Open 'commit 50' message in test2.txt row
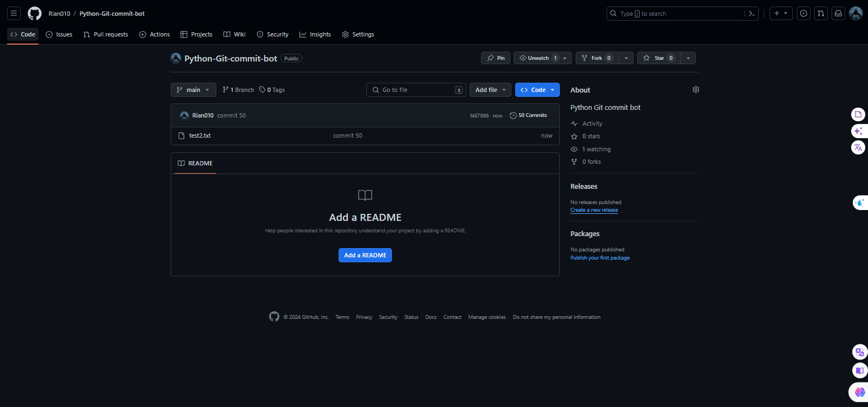The width and height of the screenshot is (868, 407). pos(348,135)
